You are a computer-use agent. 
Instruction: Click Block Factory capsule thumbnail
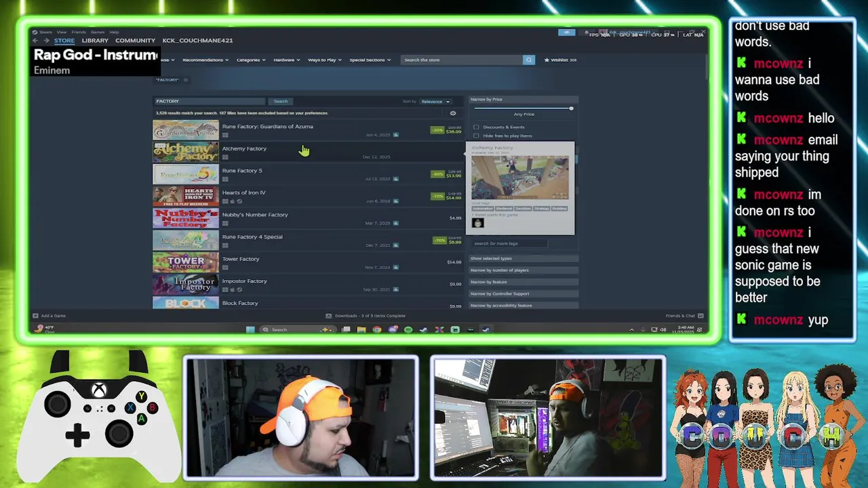tap(186, 303)
